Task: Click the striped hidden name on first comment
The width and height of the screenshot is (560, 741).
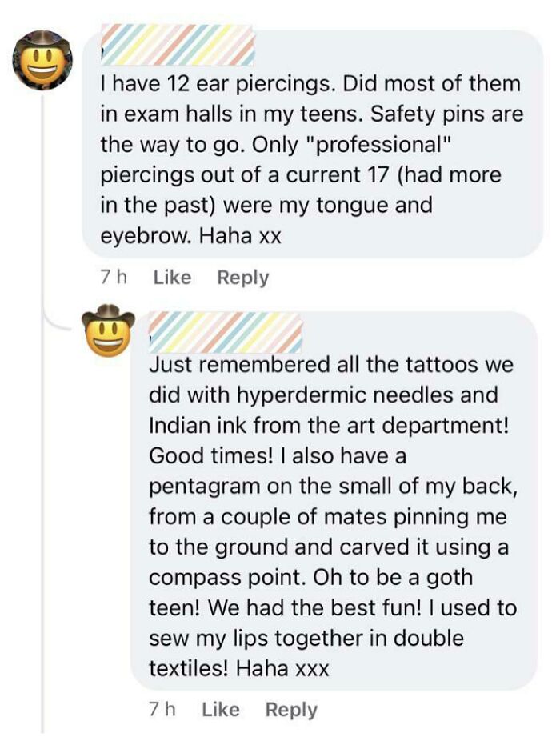Action: (x=178, y=45)
